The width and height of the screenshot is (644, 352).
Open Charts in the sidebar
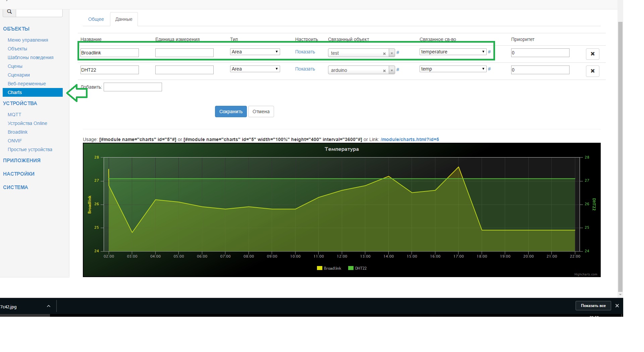pyautogui.click(x=33, y=92)
